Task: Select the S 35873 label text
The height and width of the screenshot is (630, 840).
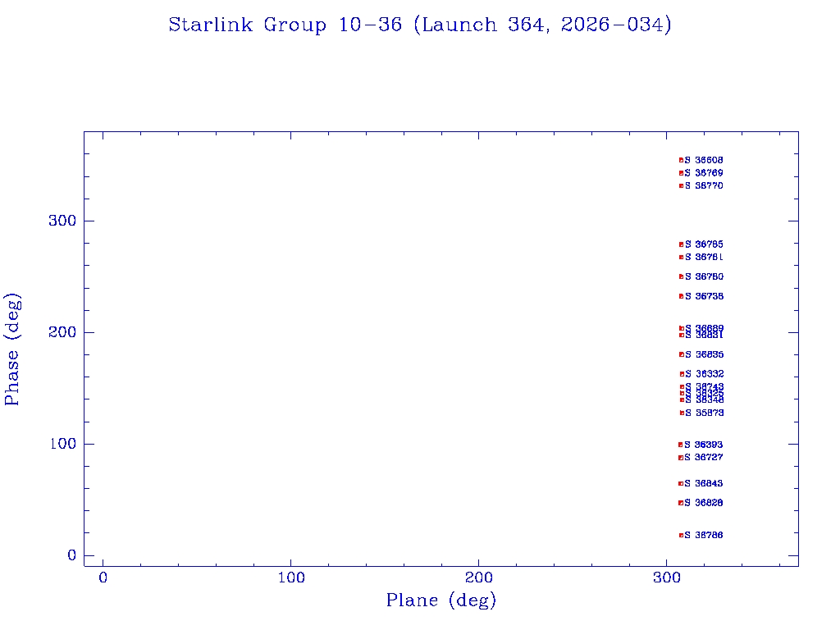Action: click(x=704, y=413)
